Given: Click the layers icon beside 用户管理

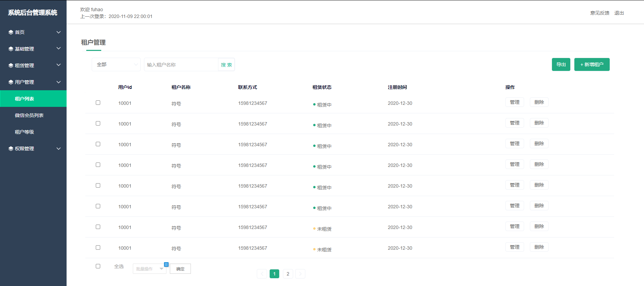Looking at the screenshot, I should point(11,82).
